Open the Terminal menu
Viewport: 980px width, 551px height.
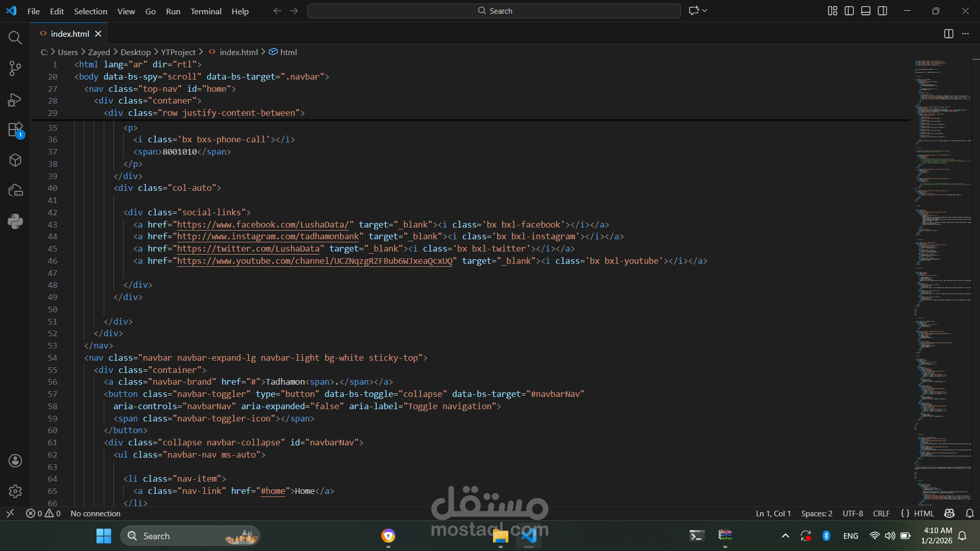tap(206, 11)
